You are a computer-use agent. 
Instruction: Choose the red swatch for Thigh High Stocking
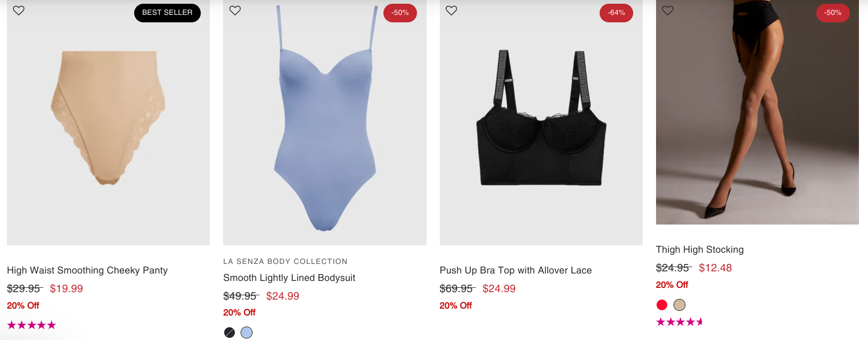tap(662, 305)
